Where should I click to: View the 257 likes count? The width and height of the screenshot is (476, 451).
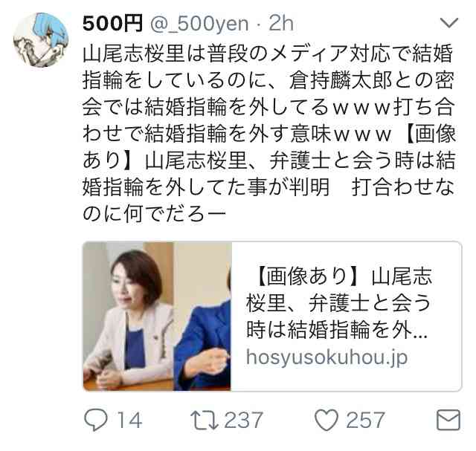(365, 420)
